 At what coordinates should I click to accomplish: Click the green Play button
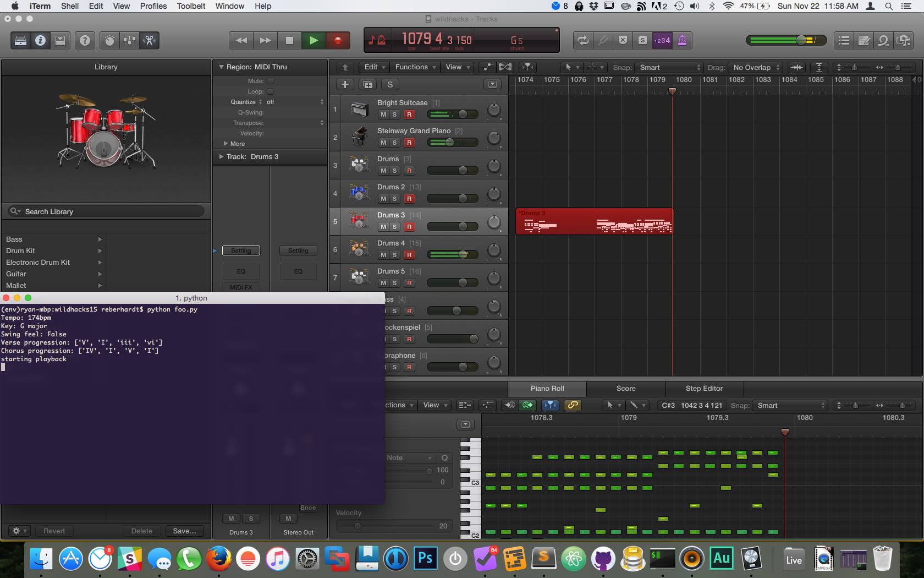(313, 40)
